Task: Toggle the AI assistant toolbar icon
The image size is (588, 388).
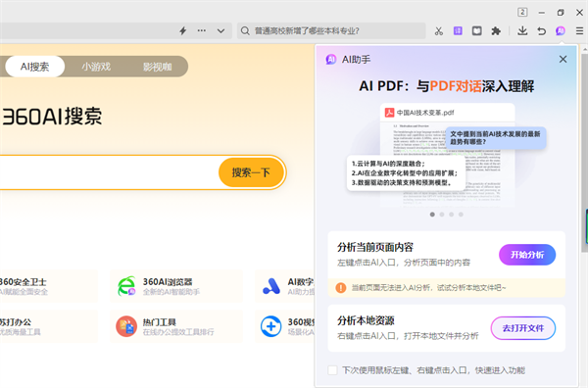Action: point(561,30)
